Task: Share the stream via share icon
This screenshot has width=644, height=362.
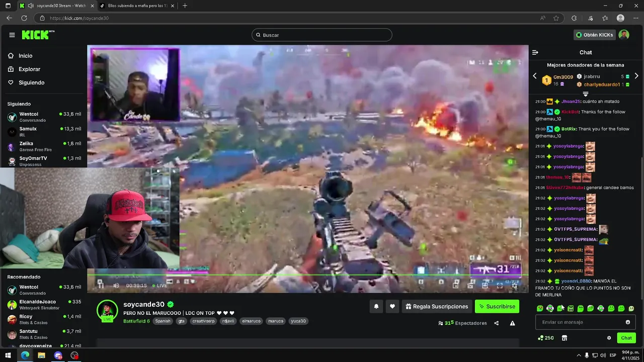Action: [x=496, y=323]
